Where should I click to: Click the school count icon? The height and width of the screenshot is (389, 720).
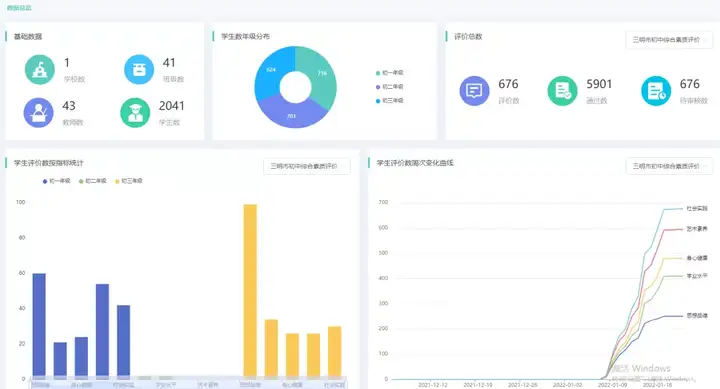tap(39, 69)
